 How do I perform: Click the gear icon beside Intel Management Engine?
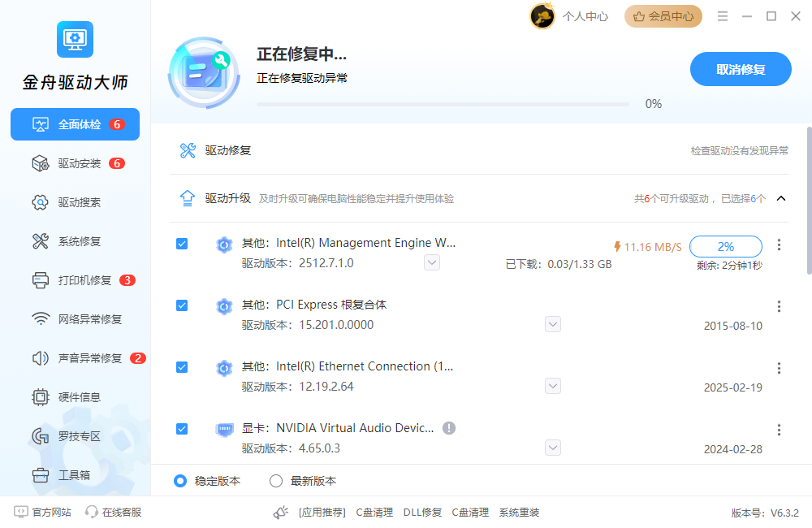click(224, 244)
